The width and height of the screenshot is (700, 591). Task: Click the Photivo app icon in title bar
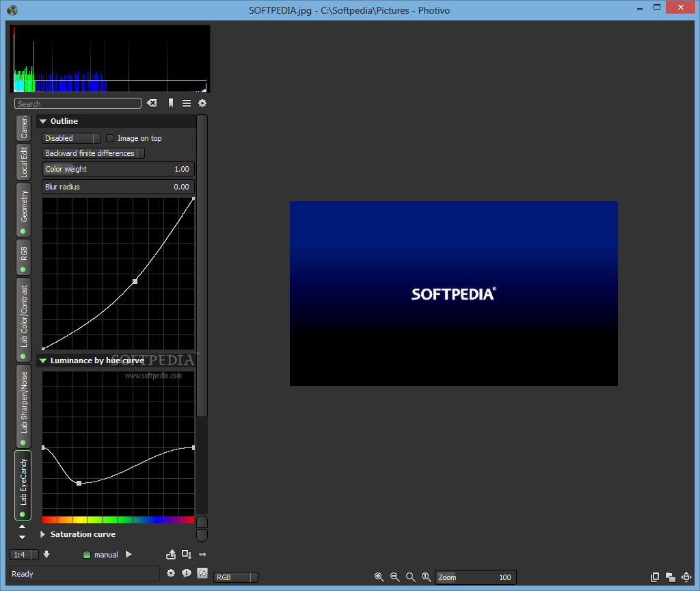12,10
